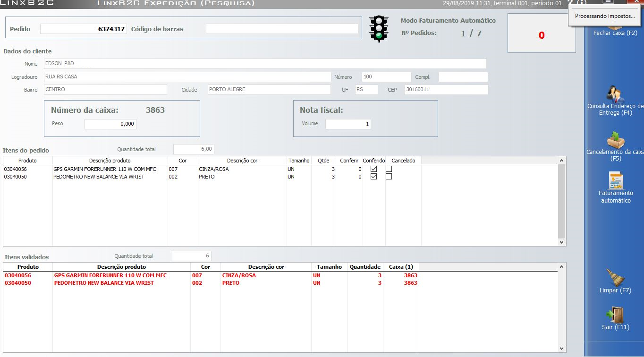Click Quantidade column header in Itens validados
The height and width of the screenshot is (357, 644).
tap(365, 267)
